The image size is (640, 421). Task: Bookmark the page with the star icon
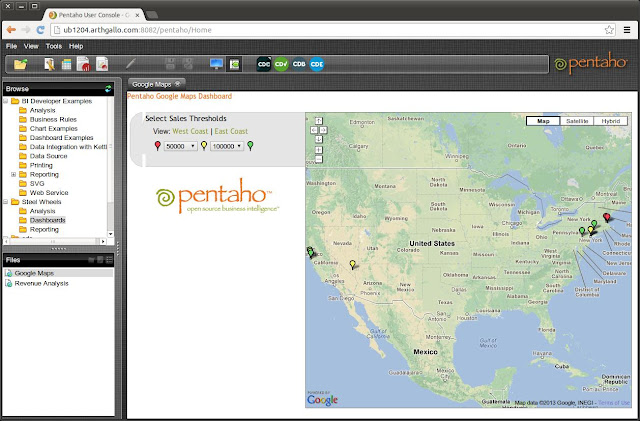(609, 30)
